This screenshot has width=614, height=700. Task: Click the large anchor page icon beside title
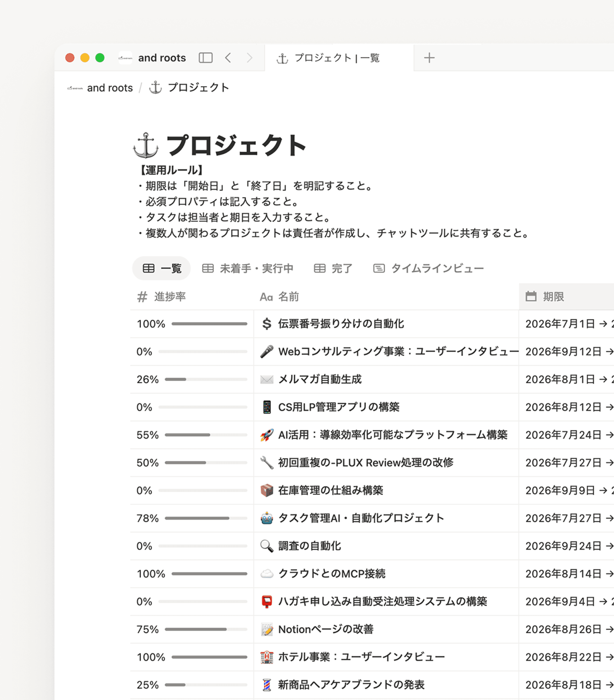[146, 146]
